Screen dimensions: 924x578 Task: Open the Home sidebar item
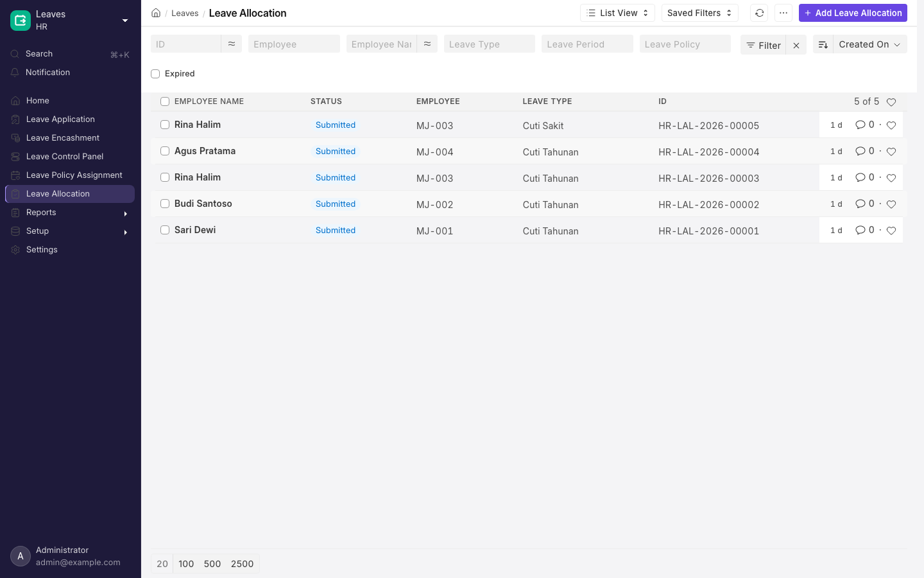click(69, 101)
